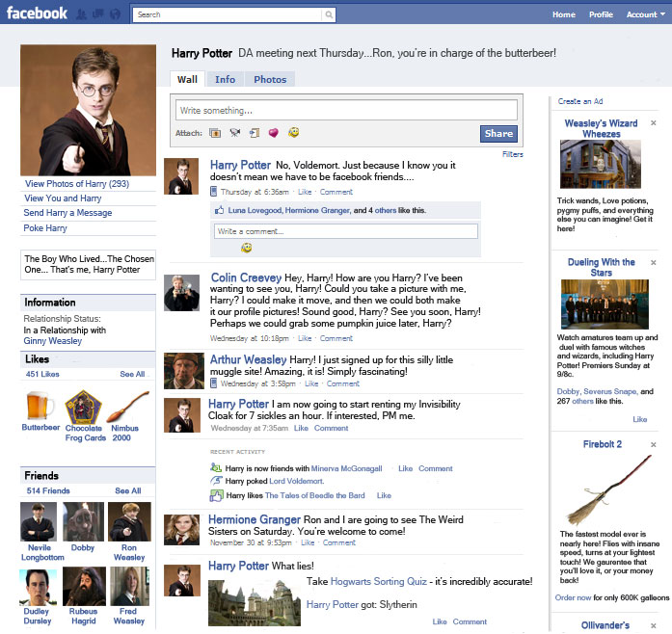This screenshot has width=672, height=634.
Task: Open the Filters link
Action: (x=513, y=154)
